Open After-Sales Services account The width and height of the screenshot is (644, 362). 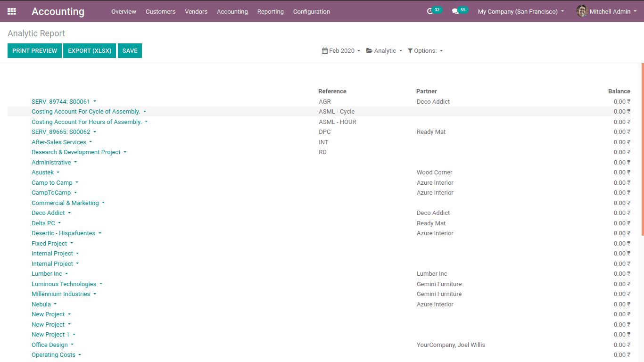pos(59,142)
